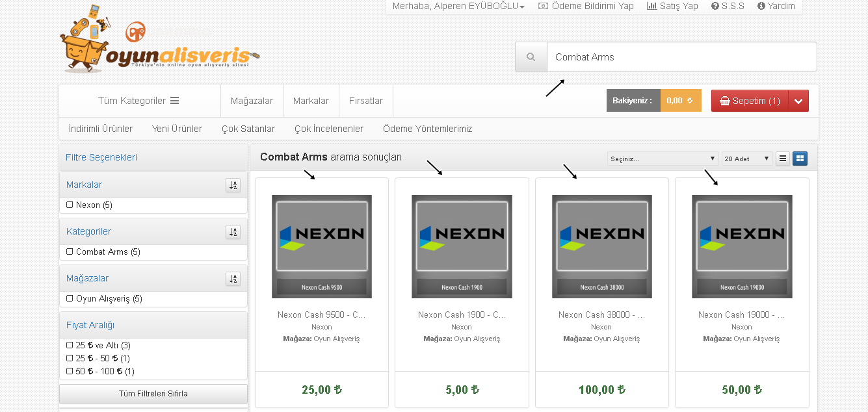
Task: Go to İndirimli Ürünler
Action: click(101, 129)
